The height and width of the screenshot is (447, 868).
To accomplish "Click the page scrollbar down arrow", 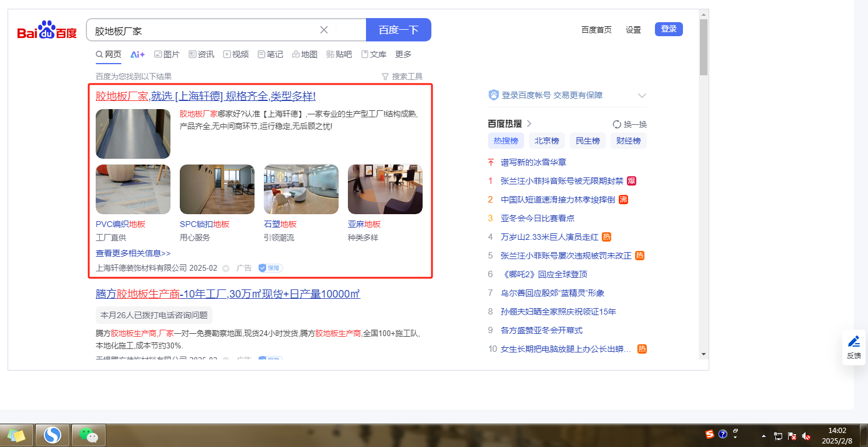I will click(703, 354).
